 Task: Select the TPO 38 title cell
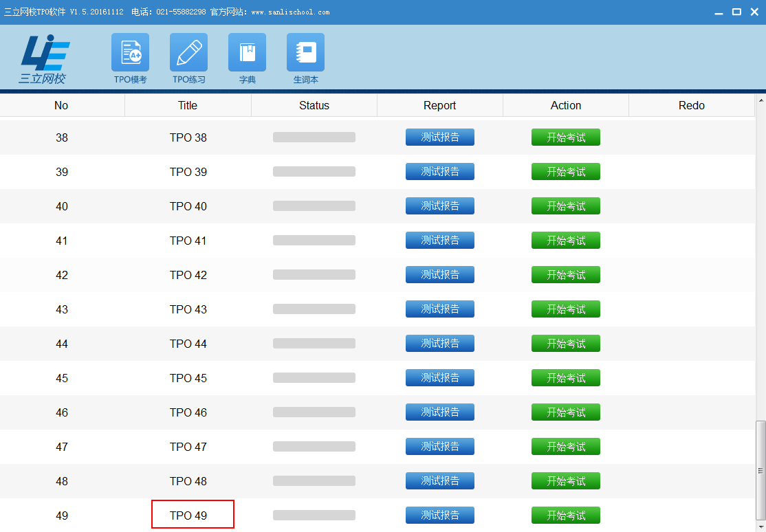(x=188, y=137)
